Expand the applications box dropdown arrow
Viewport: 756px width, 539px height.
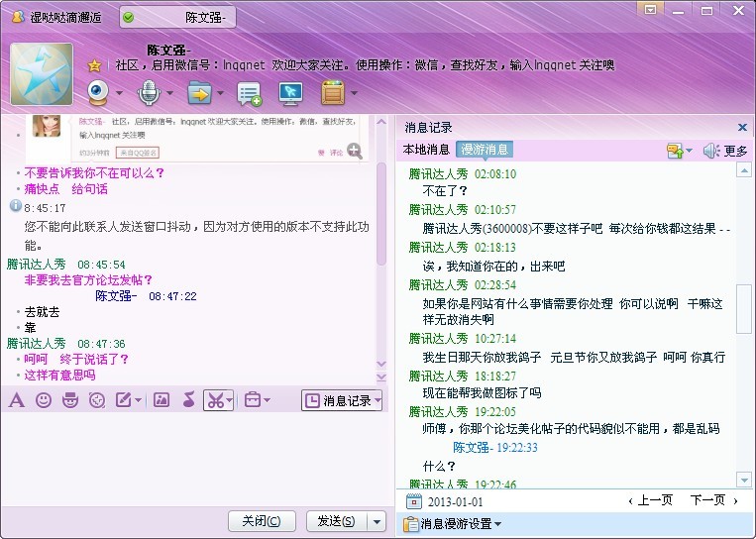pyautogui.click(x=354, y=93)
